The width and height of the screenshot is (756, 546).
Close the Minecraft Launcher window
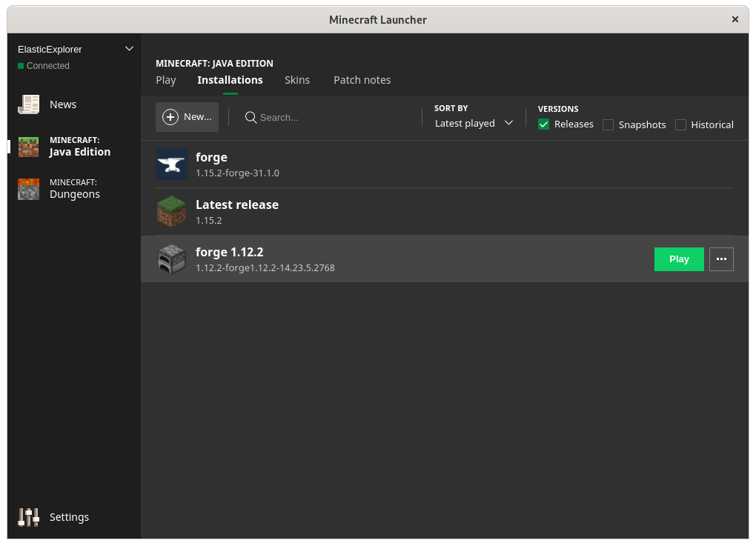tap(735, 19)
